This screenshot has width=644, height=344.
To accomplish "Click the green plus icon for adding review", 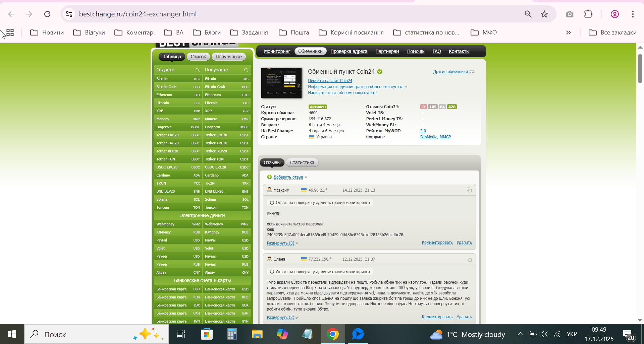I will (269, 177).
